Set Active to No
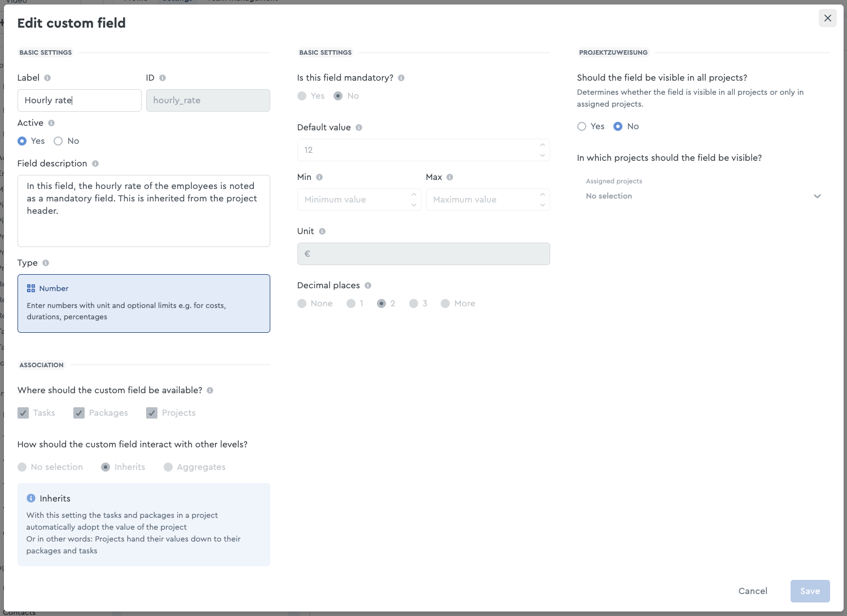The height and width of the screenshot is (616, 847). point(58,141)
